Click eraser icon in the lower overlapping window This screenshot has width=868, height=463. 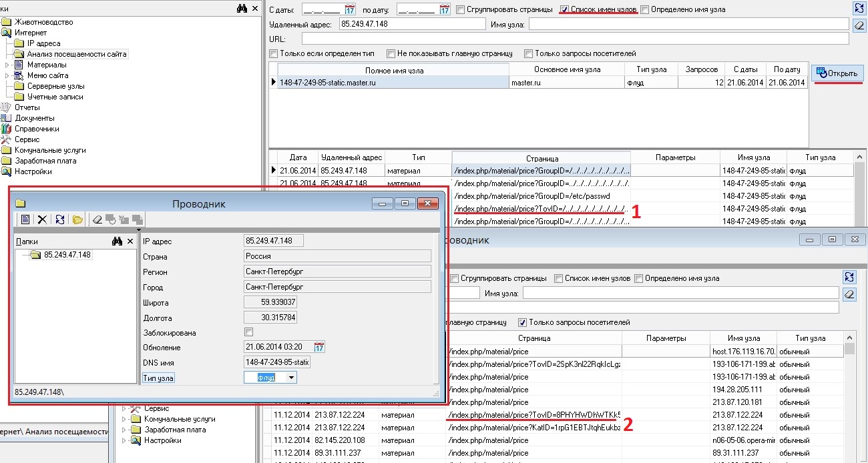[849, 293]
